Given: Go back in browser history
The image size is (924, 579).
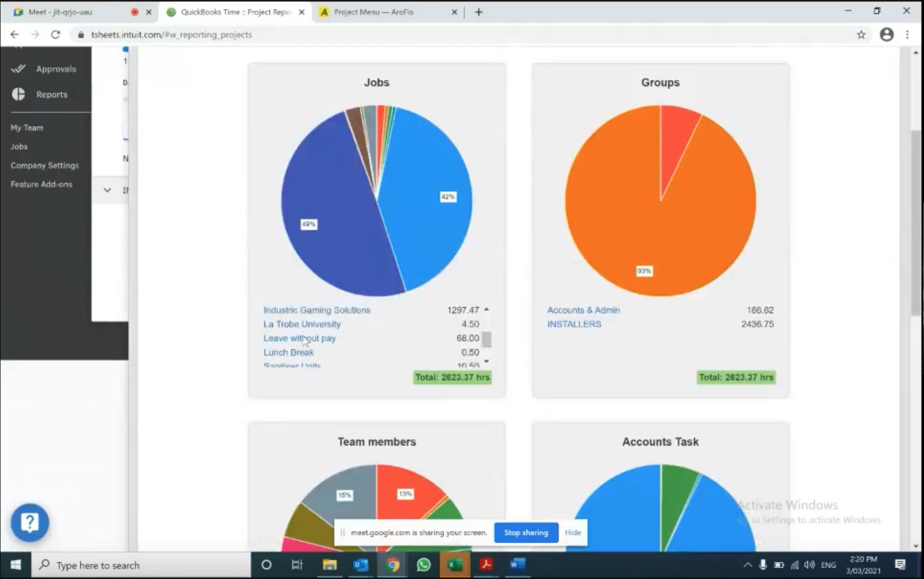Looking at the screenshot, I should pyautogui.click(x=15, y=35).
